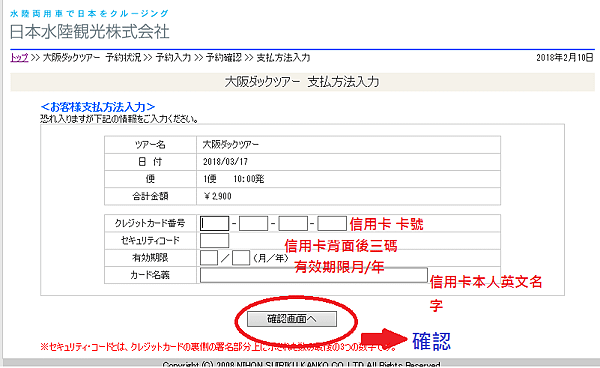The height and width of the screenshot is (368, 600).
Task: Click the 2018年2月10日 date text
Action: [565, 58]
